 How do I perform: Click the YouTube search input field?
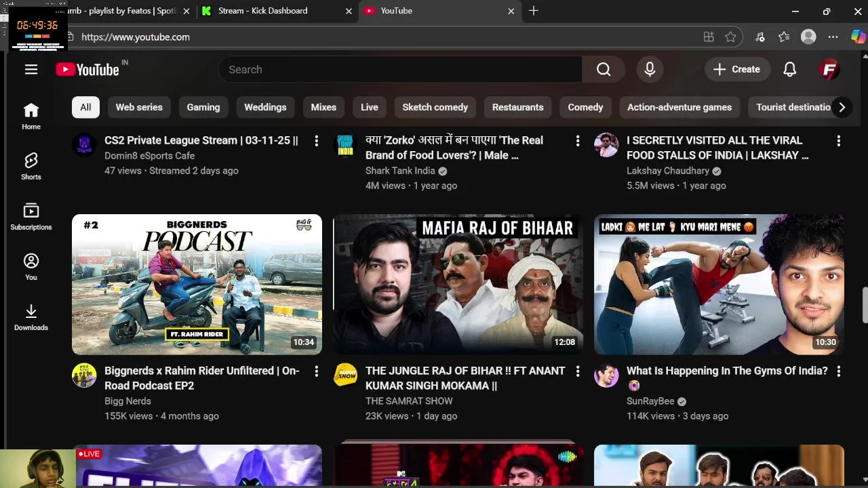click(400, 69)
